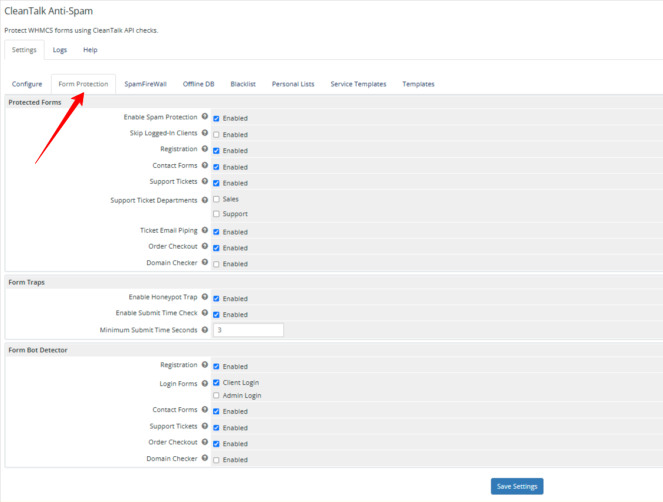The image size is (663, 502).
Task: Go to Service Templates sub-tab
Action: point(358,84)
